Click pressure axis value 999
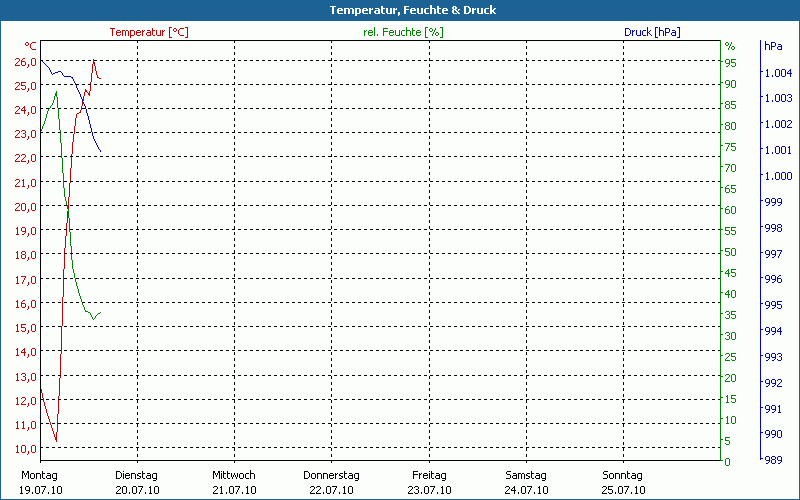Image resolution: width=800 pixels, height=500 pixels. [773, 202]
